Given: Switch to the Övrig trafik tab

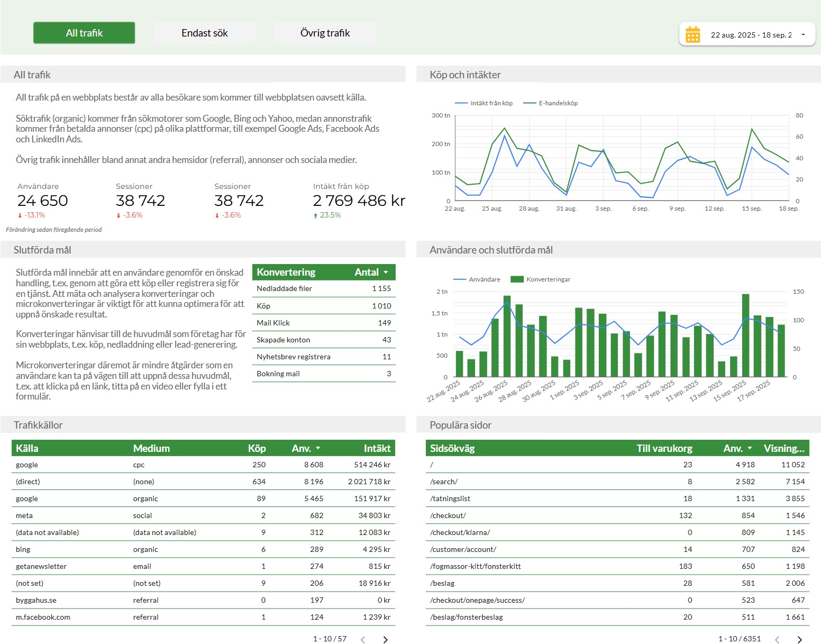Looking at the screenshot, I should (x=325, y=33).
